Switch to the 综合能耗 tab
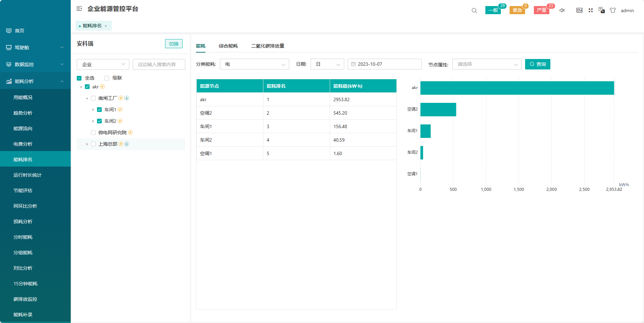This screenshot has width=644, height=323. click(x=228, y=46)
